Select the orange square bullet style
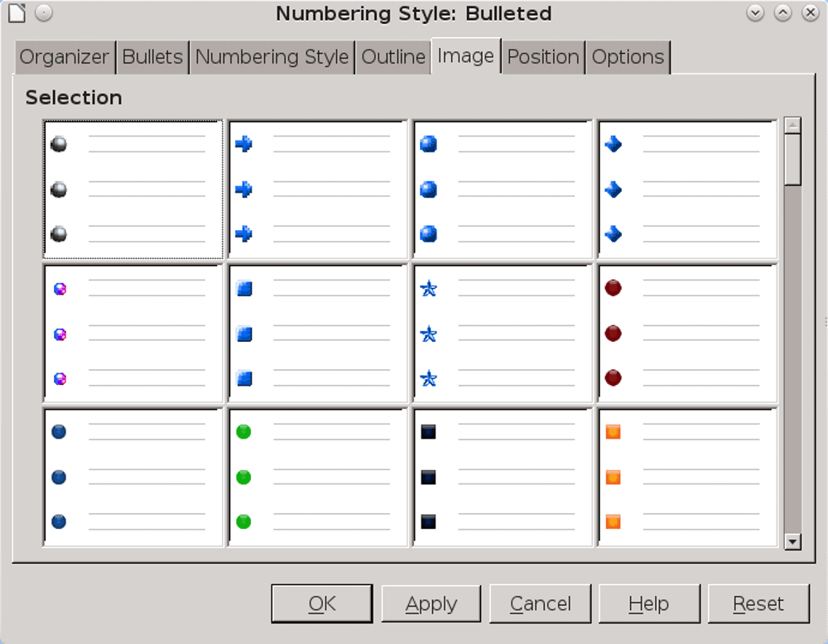The image size is (828, 644). tap(686, 476)
